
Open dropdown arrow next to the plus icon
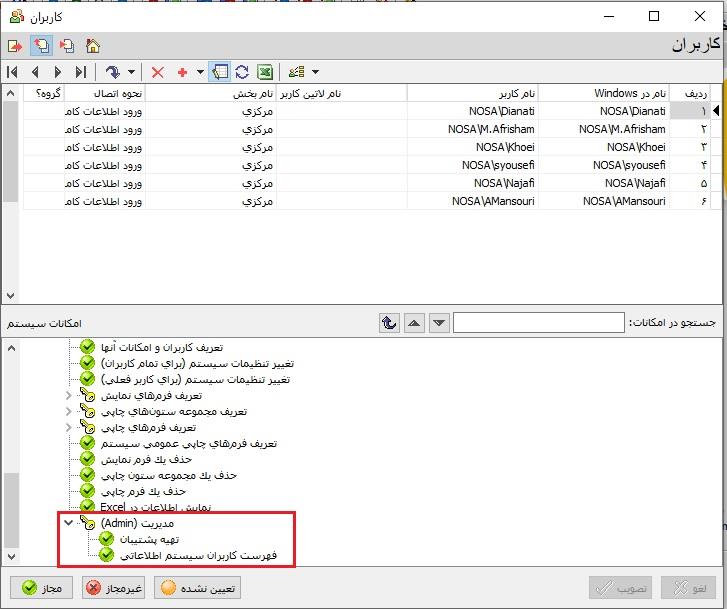tap(200, 72)
